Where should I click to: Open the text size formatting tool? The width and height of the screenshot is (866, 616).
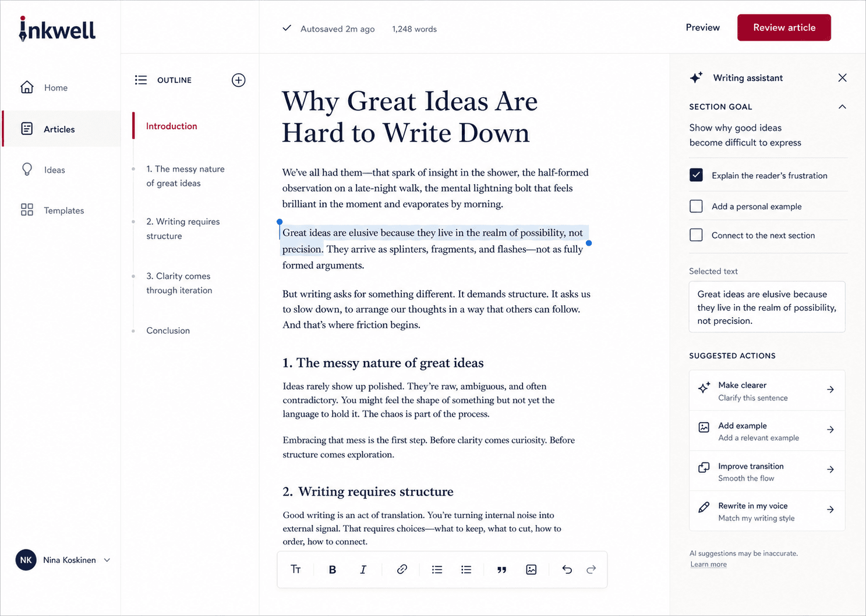tap(296, 569)
